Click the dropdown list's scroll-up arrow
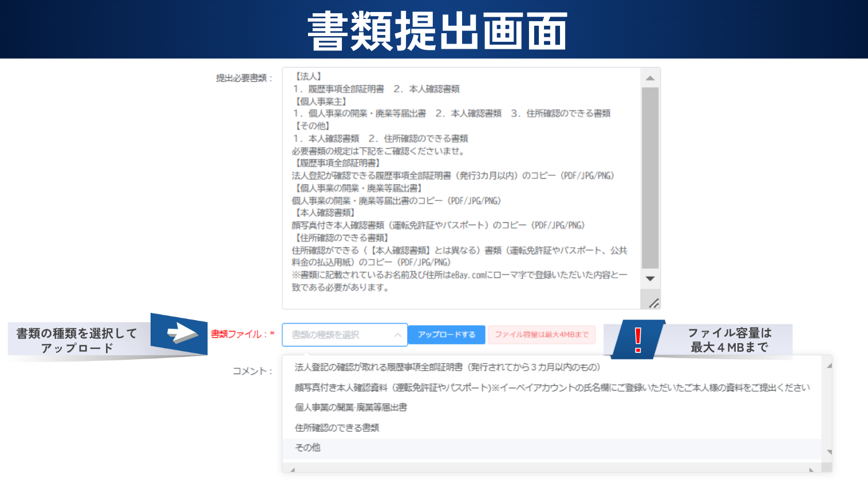The height and width of the screenshot is (480, 868). pos(828,365)
